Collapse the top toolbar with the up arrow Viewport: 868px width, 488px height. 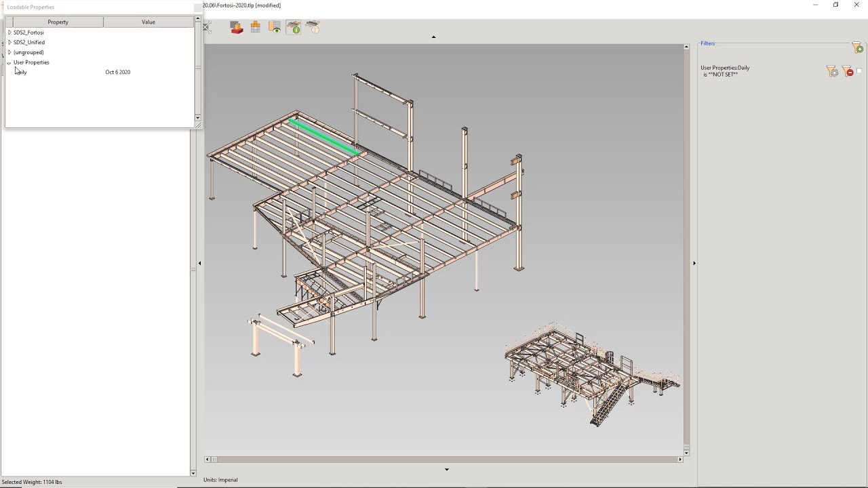coord(433,37)
